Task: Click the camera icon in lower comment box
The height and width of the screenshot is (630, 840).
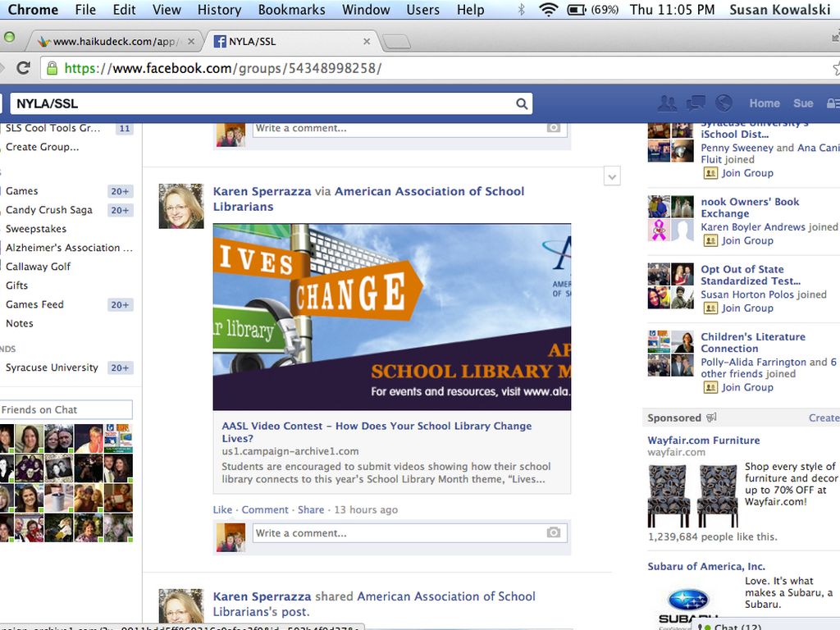Action: coord(554,533)
